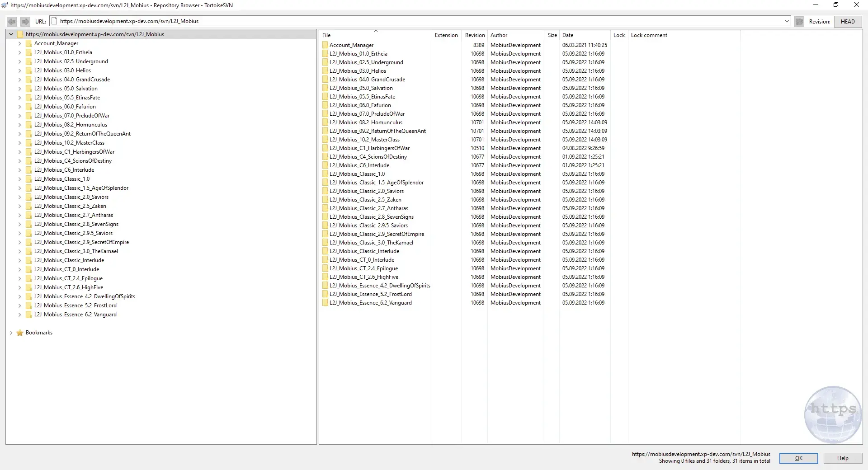Click L2J_Mobius_09.2_ReturnOfTheQueenAnt folder icon in tree
The height and width of the screenshot is (470, 868).
pos(28,134)
